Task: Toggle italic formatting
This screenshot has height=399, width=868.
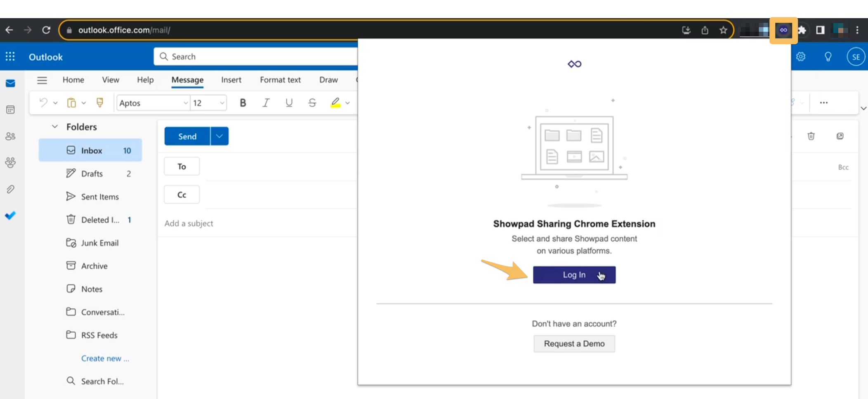Action: (266, 103)
